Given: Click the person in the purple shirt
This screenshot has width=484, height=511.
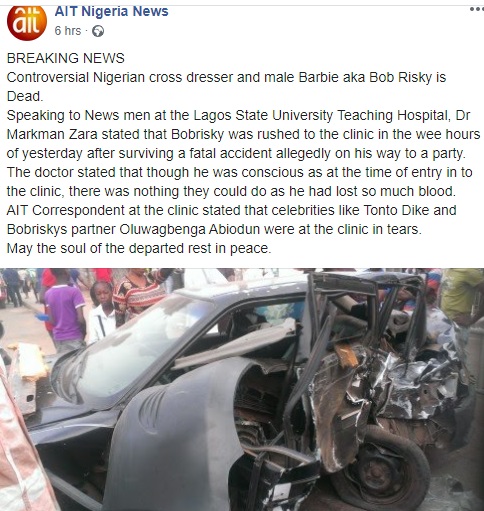Looking at the screenshot, I should pyautogui.click(x=64, y=312).
